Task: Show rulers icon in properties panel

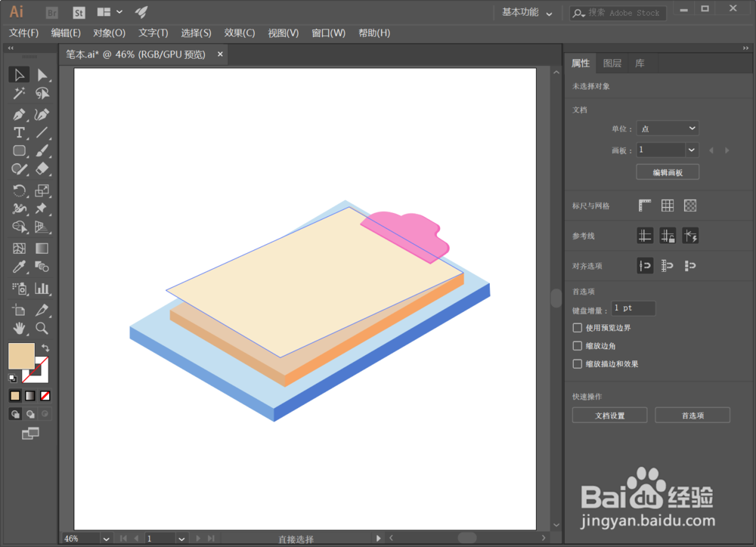Action: click(x=645, y=206)
